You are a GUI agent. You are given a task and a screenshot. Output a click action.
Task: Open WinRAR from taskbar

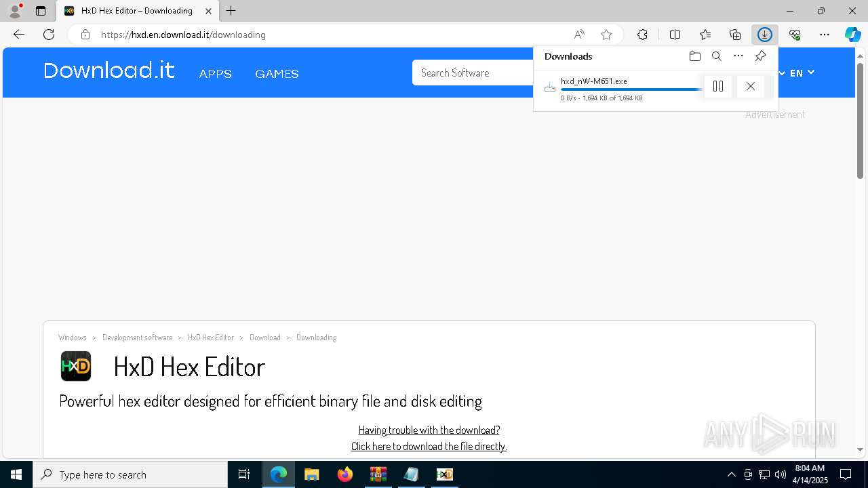(x=378, y=474)
